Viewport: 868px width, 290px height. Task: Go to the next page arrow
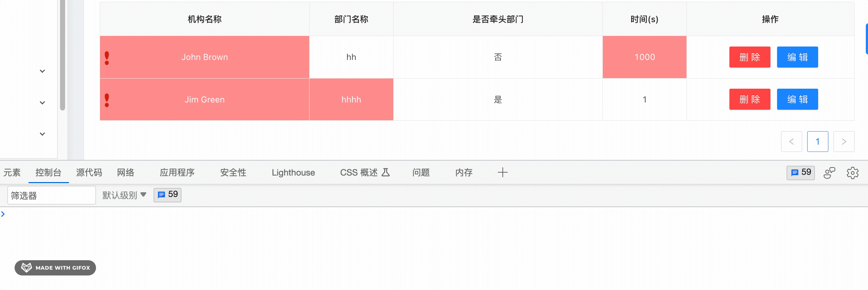tap(844, 141)
